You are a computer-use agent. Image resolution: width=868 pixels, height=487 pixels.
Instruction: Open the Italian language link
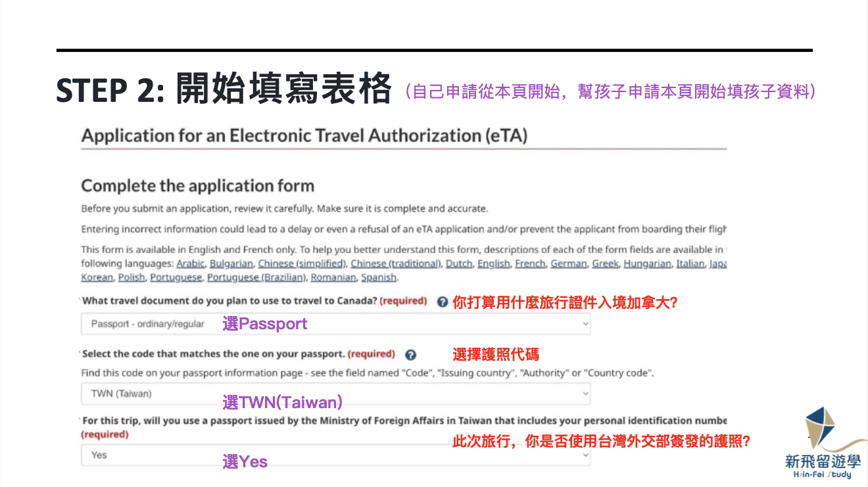(x=690, y=264)
